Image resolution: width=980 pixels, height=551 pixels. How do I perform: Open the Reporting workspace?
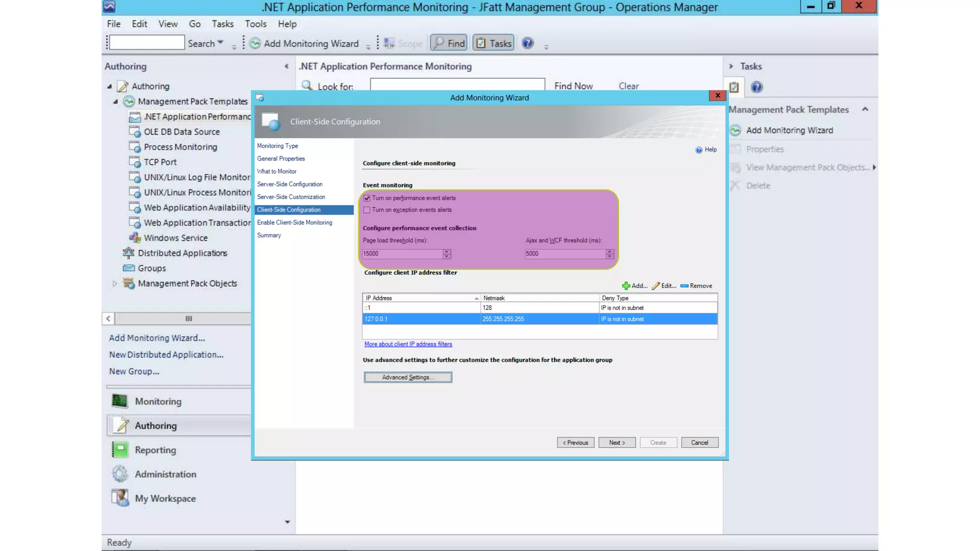click(155, 450)
